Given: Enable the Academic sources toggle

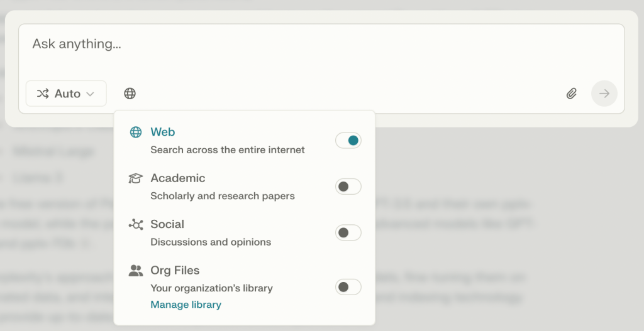Looking at the screenshot, I should [x=348, y=187].
